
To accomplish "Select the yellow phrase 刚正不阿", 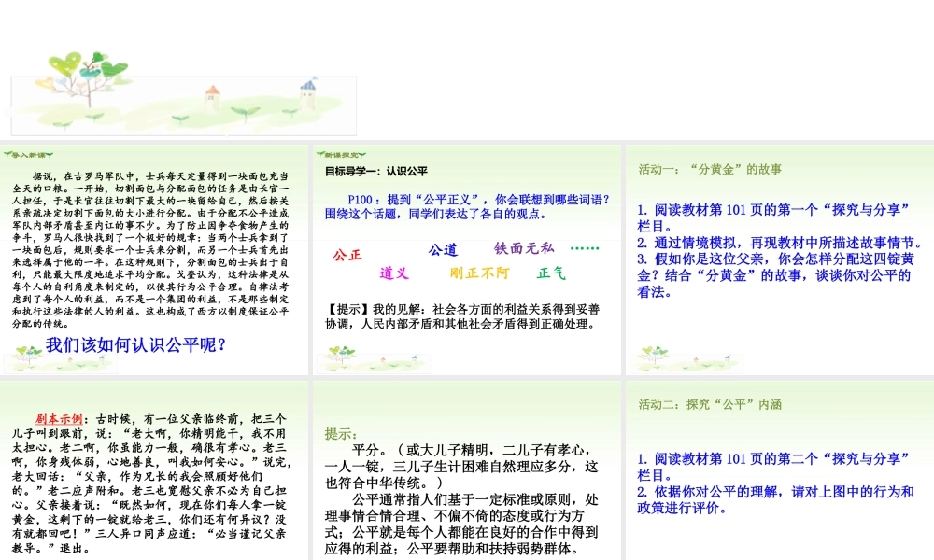I will pos(480,273).
